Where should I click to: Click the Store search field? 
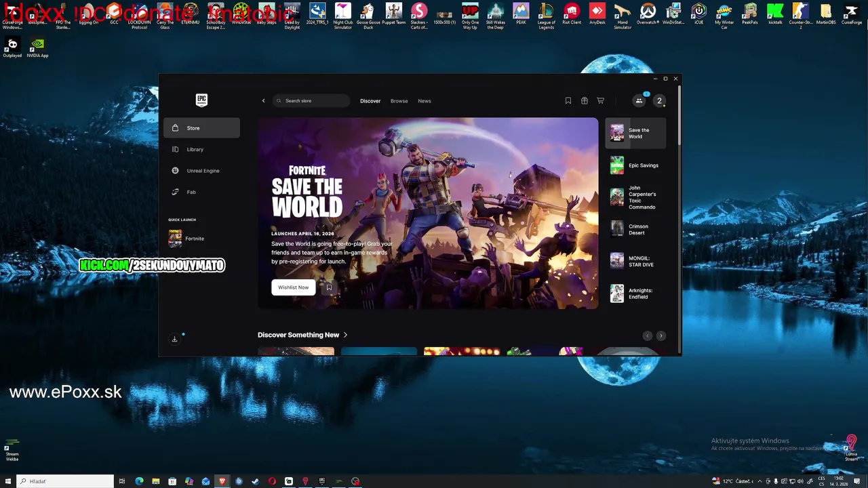(x=311, y=101)
